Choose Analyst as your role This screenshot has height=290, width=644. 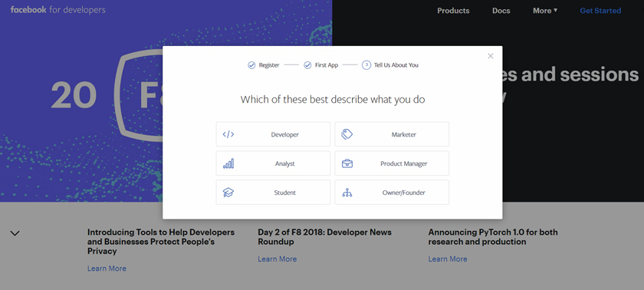pos(273,163)
